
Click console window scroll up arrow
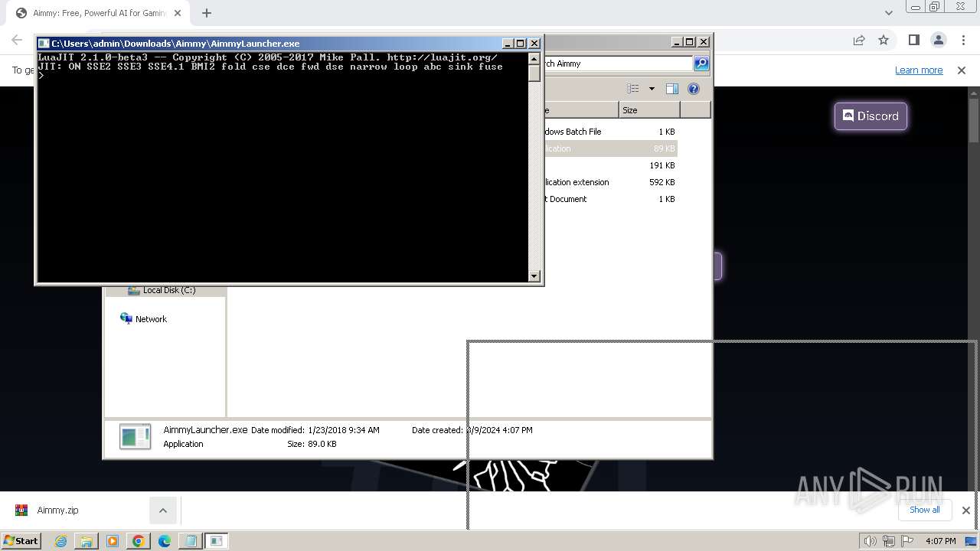534,59
